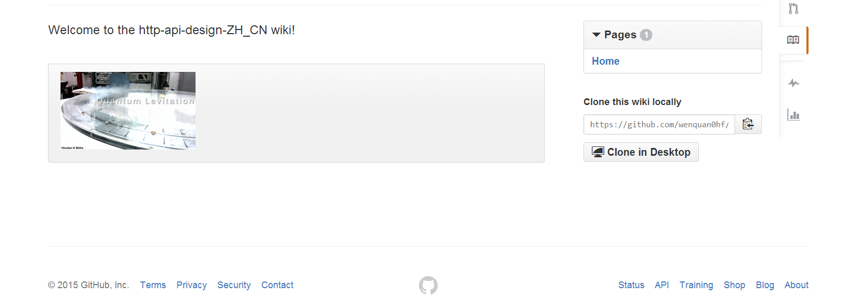Select the wiki clone URL field
Viewport: 868px width, 298px height.
point(659,125)
